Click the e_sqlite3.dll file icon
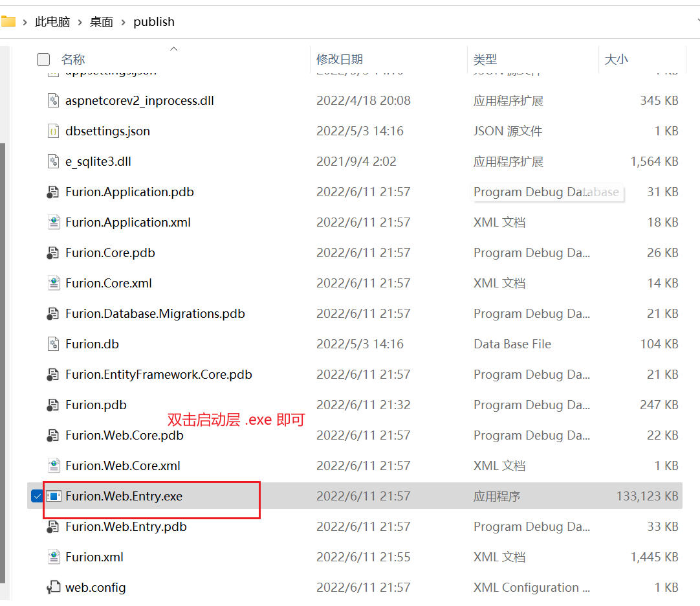The height and width of the screenshot is (606, 700). pos(54,162)
